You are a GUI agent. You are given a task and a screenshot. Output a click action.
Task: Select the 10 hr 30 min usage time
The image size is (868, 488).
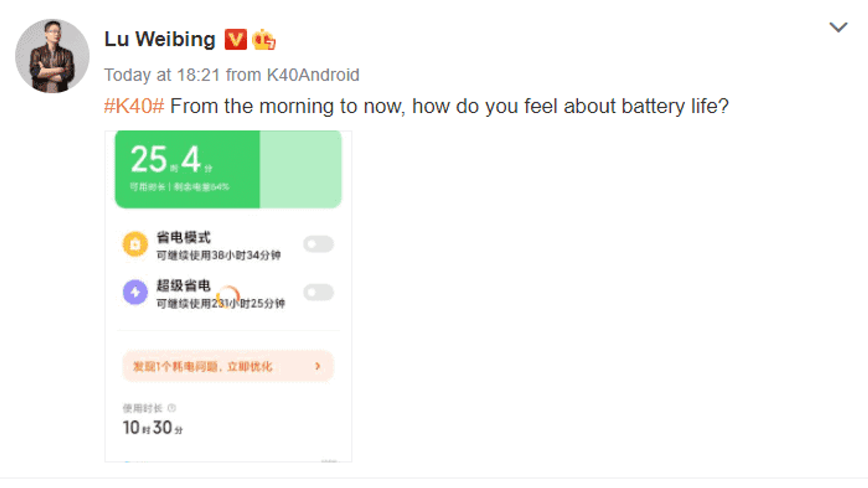[x=152, y=428]
